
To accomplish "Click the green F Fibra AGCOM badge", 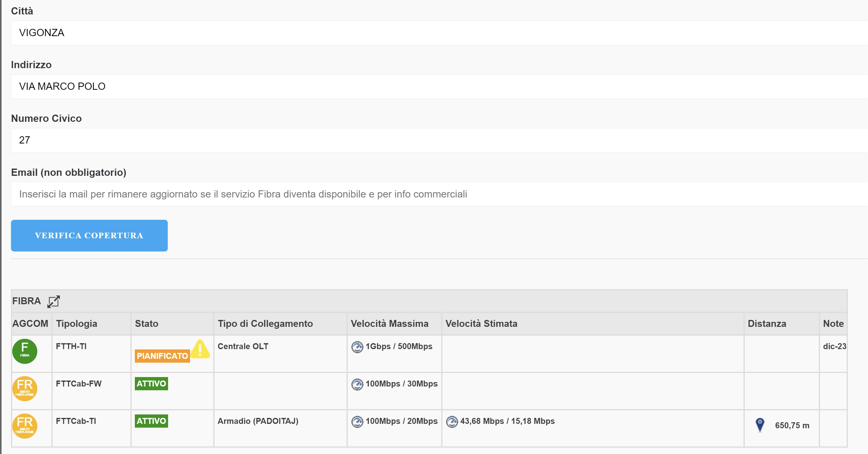I will pyautogui.click(x=24, y=351).
